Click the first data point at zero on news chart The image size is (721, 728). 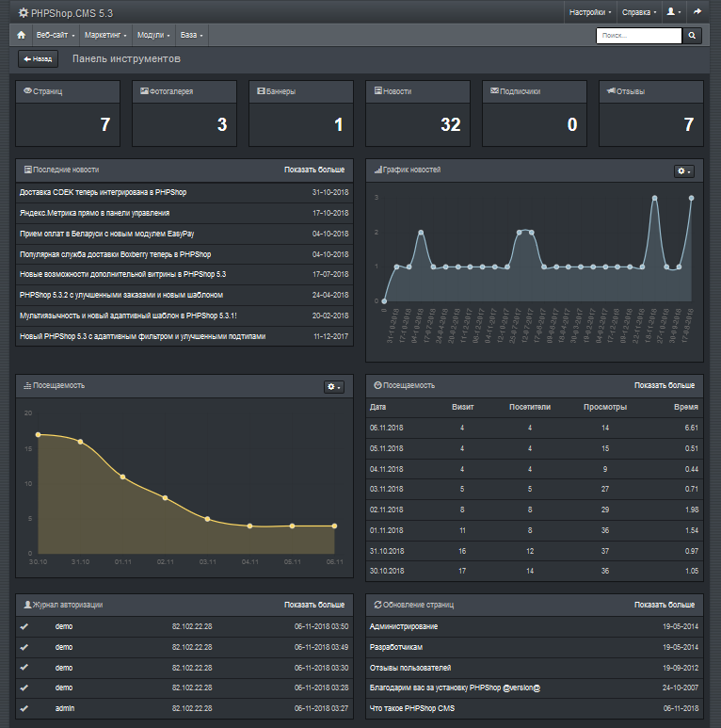point(384,300)
